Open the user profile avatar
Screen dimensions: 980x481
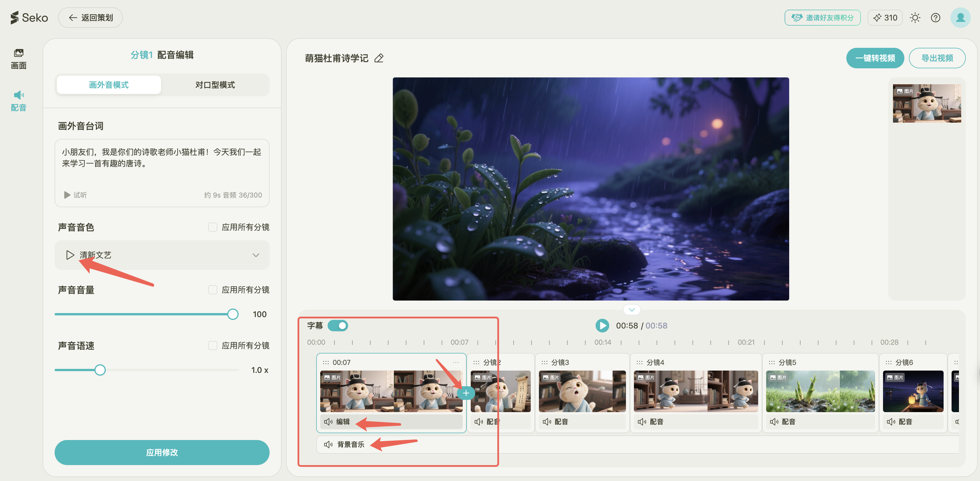[x=960, y=18]
